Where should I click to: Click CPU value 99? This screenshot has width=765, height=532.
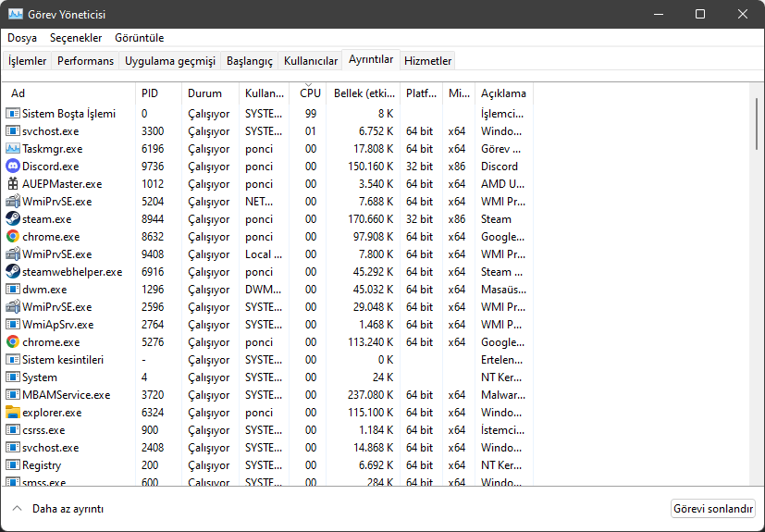click(311, 114)
